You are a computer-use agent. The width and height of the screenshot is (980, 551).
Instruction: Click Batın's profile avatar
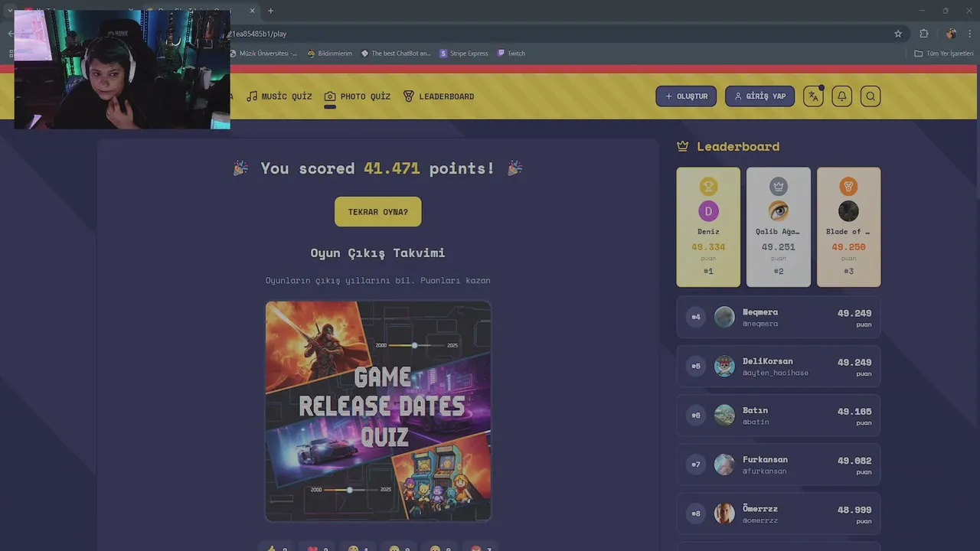click(724, 415)
